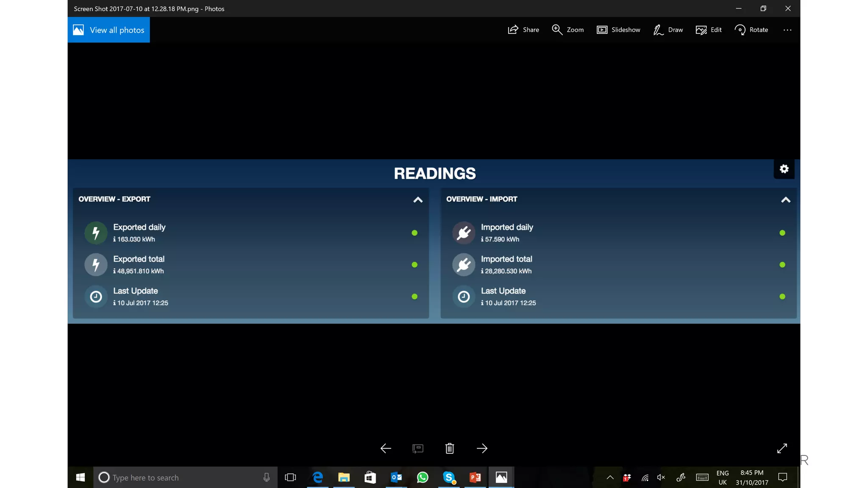Delete photo with trash icon
Viewport: 868px width, 488px height.
click(450, 448)
